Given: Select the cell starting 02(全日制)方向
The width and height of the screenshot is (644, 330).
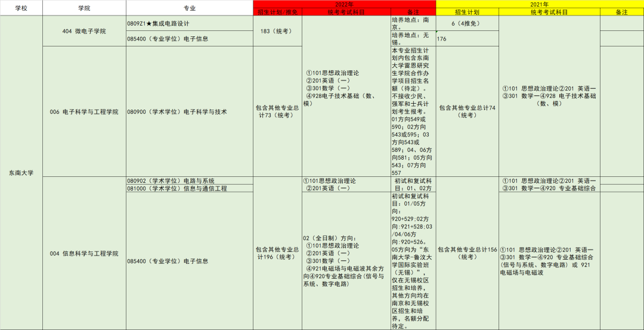Looking at the screenshot, I should pyautogui.click(x=346, y=261).
